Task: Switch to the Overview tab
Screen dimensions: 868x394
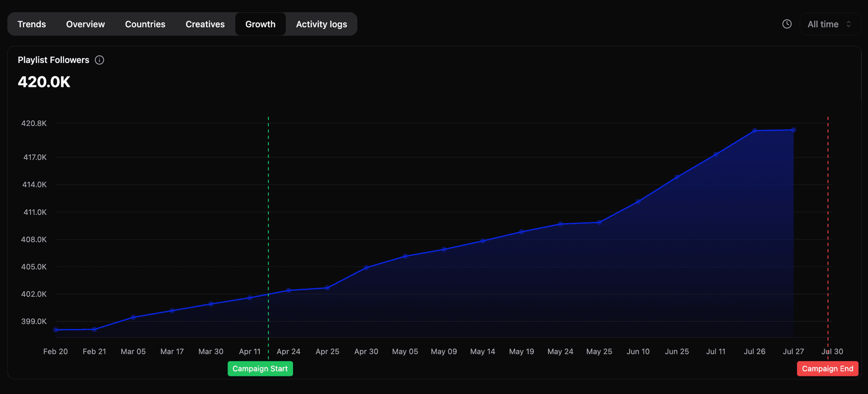Action: click(85, 24)
